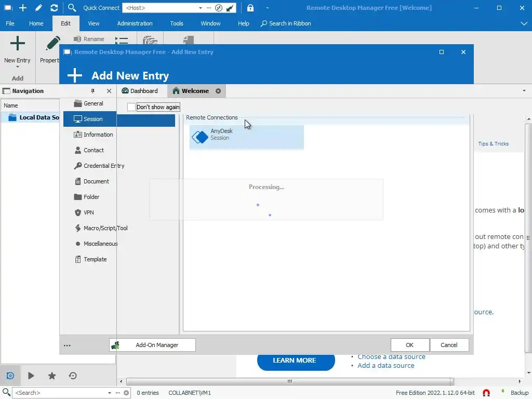Expand the New Entry dropdown arrow
Image resolution: width=532 pixels, height=399 pixels.
pyautogui.click(x=17, y=67)
